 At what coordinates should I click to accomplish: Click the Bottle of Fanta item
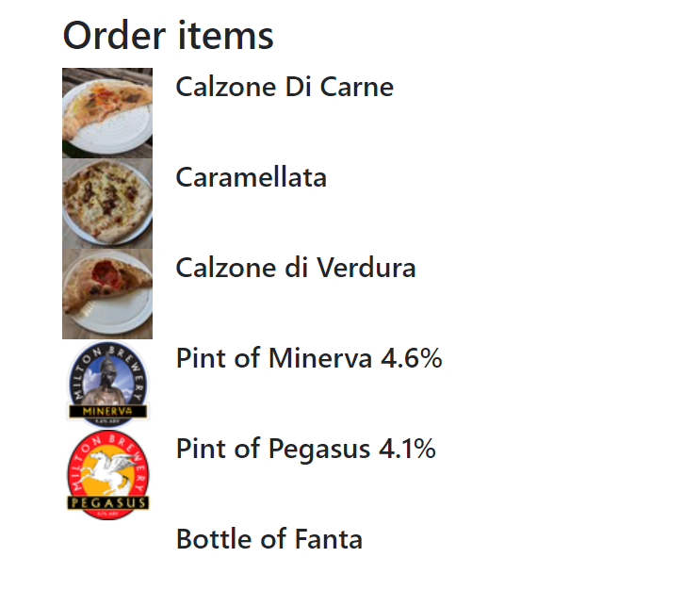(269, 540)
